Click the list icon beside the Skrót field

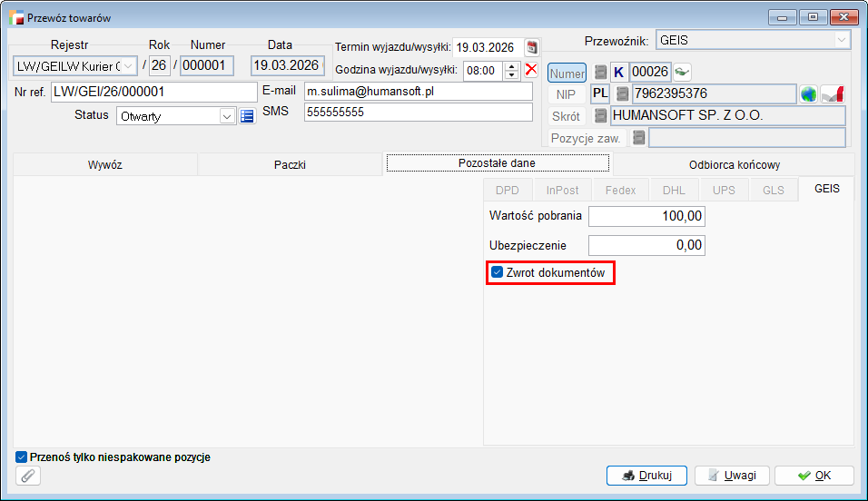click(x=600, y=116)
